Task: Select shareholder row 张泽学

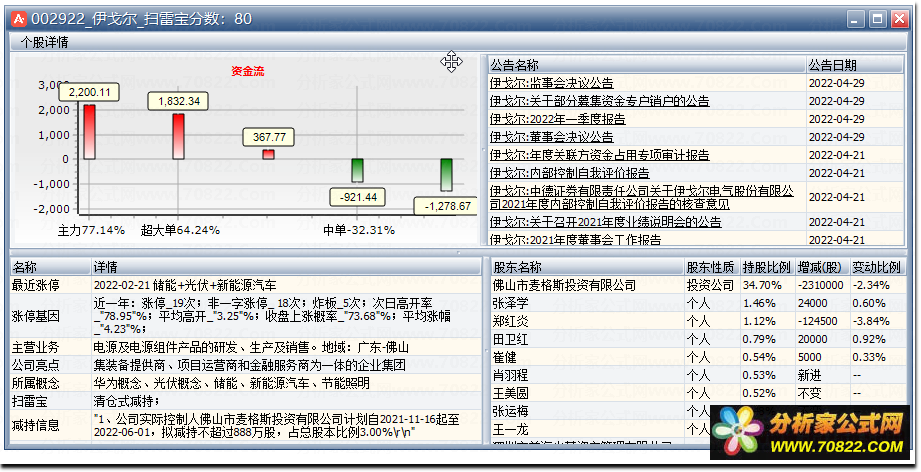Action: (697, 304)
